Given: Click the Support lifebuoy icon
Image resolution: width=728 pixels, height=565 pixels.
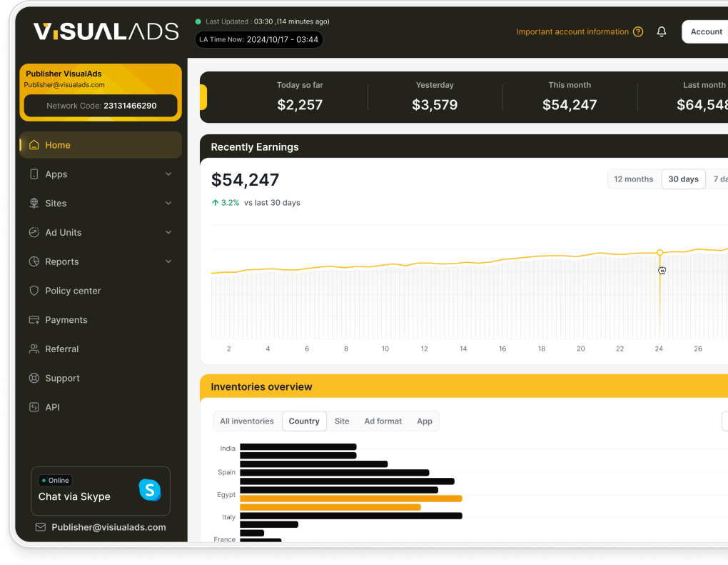Looking at the screenshot, I should (x=34, y=379).
